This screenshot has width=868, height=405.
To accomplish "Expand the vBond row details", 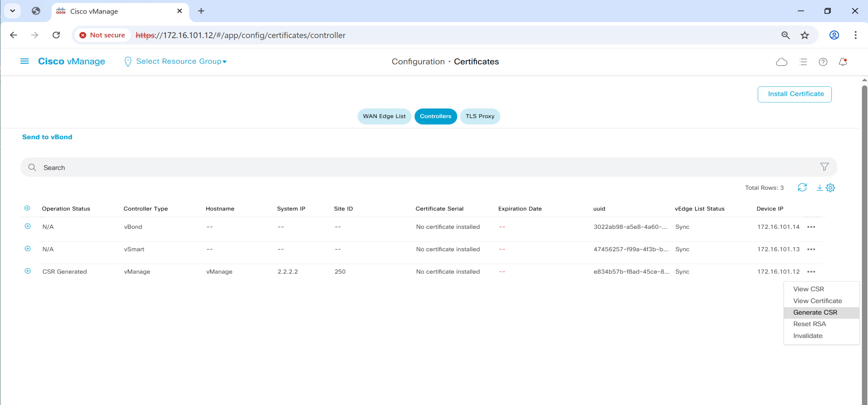I will (x=27, y=226).
